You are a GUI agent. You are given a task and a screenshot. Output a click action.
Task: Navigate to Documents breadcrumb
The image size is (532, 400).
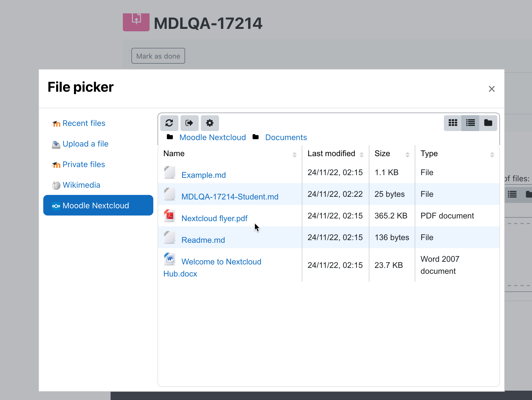tap(286, 137)
